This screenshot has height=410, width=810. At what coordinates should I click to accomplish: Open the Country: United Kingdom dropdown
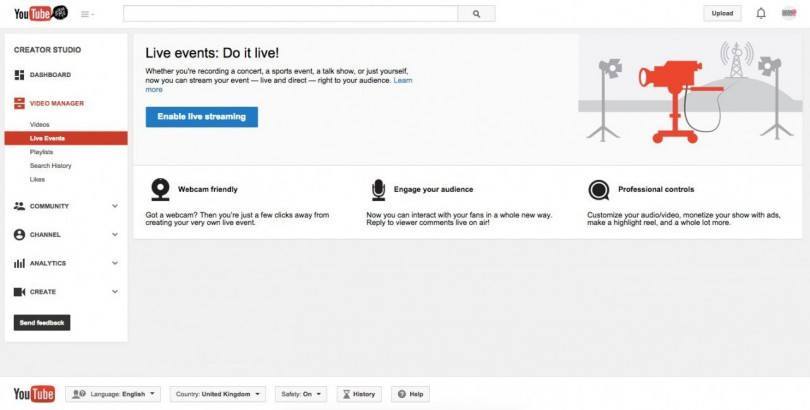[x=218, y=394]
